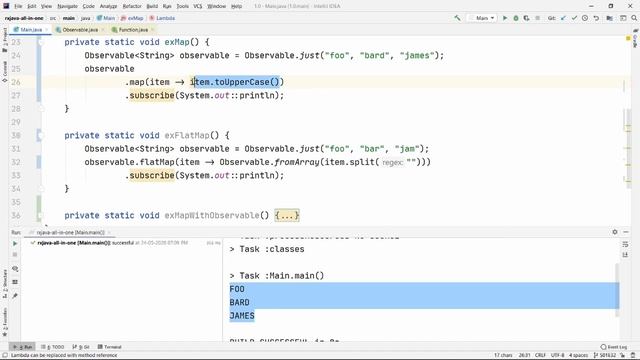Rerun with the Run panel play icon

click(x=15, y=243)
